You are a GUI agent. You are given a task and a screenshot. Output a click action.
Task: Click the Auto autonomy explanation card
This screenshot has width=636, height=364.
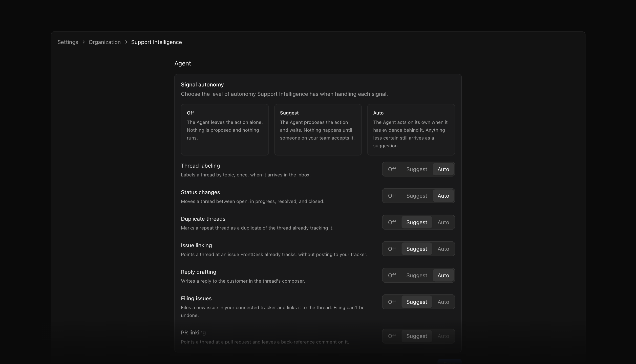(x=411, y=130)
